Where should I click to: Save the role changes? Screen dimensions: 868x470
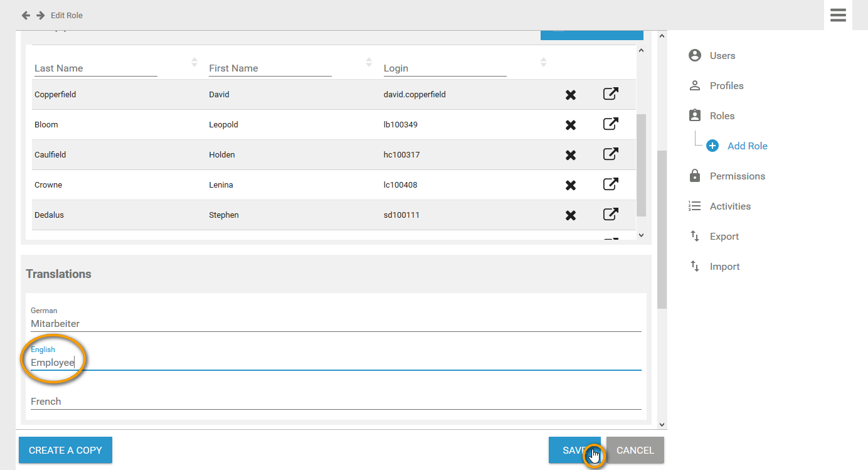(574, 450)
